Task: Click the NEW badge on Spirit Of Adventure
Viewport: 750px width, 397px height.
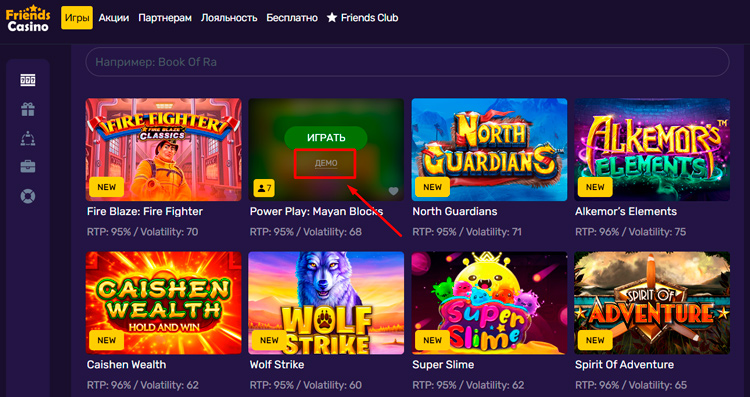Action: (595, 340)
